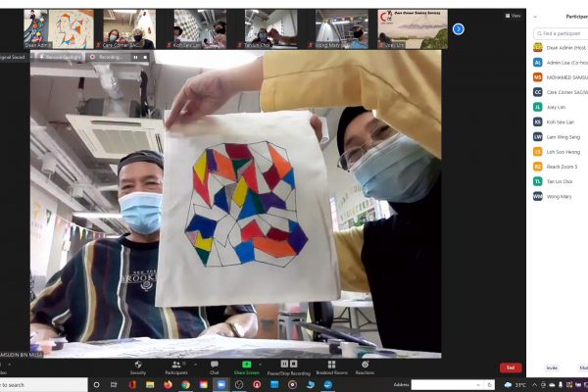Select Lam Wing Seng in participants list

point(561,137)
